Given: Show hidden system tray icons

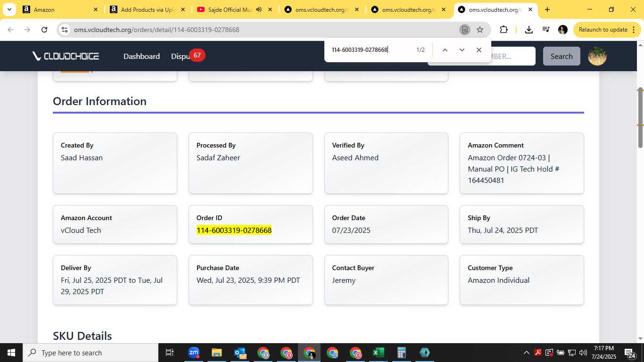Looking at the screenshot, I should (x=527, y=353).
